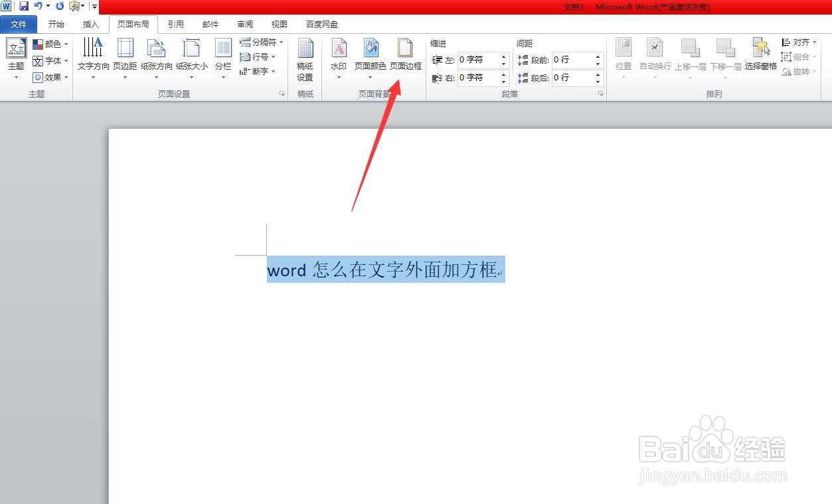The width and height of the screenshot is (832, 504).
Task: Click the 自动换行 (Wrap Text) button
Action: 655,59
